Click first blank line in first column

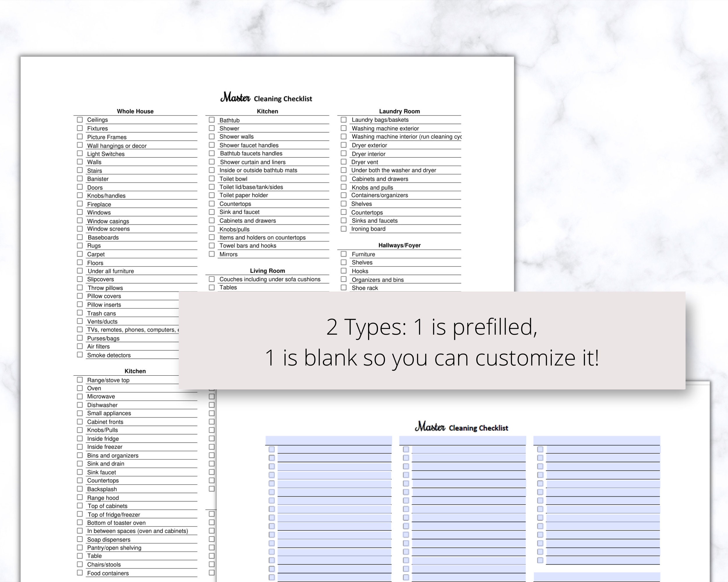(x=335, y=449)
